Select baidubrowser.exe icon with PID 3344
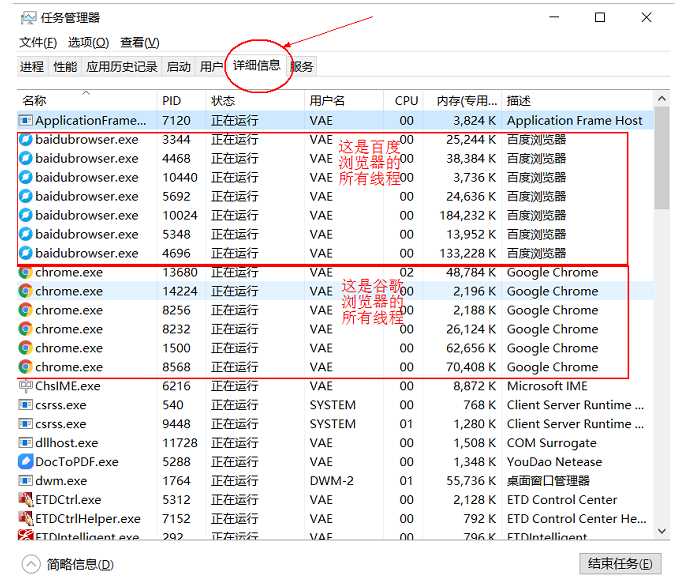Image resolution: width=684 pixels, height=584 pixels. (26, 140)
